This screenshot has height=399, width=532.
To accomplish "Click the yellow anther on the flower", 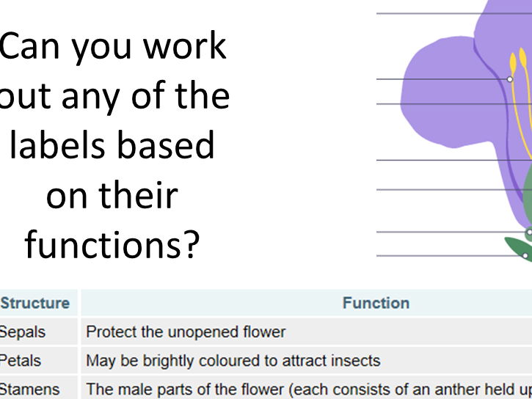I will 513,64.
